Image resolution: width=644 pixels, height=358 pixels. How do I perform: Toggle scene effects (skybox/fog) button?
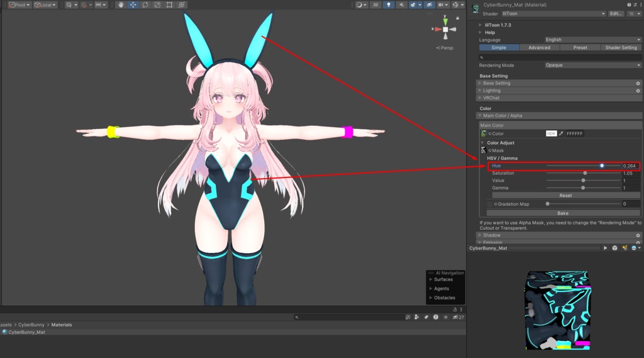pos(413,5)
